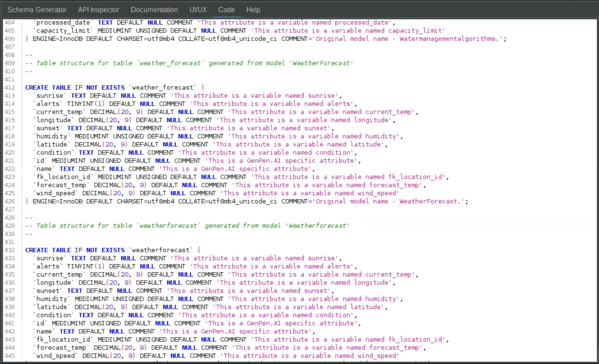The height and width of the screenshot is (364, 599).
Task: Click `weatherforecast` in CREATE TABLE line 432
Action: [x=161, y=250]
